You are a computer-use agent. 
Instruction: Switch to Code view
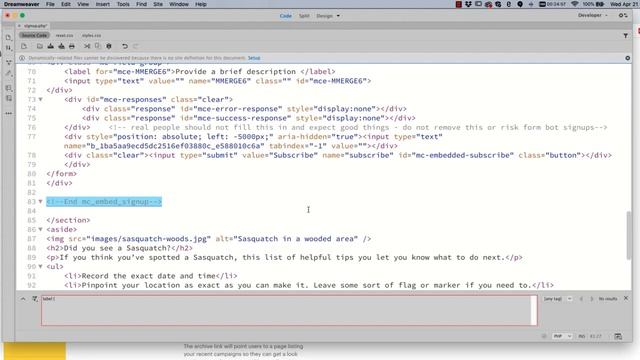[286, 16]
